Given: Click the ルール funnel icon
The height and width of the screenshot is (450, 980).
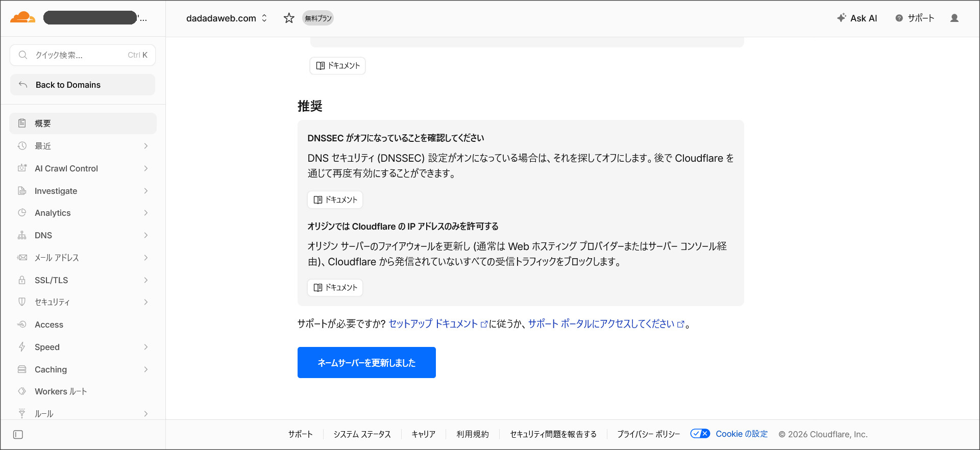Looking at the screenshot, I should click(22, 414).
